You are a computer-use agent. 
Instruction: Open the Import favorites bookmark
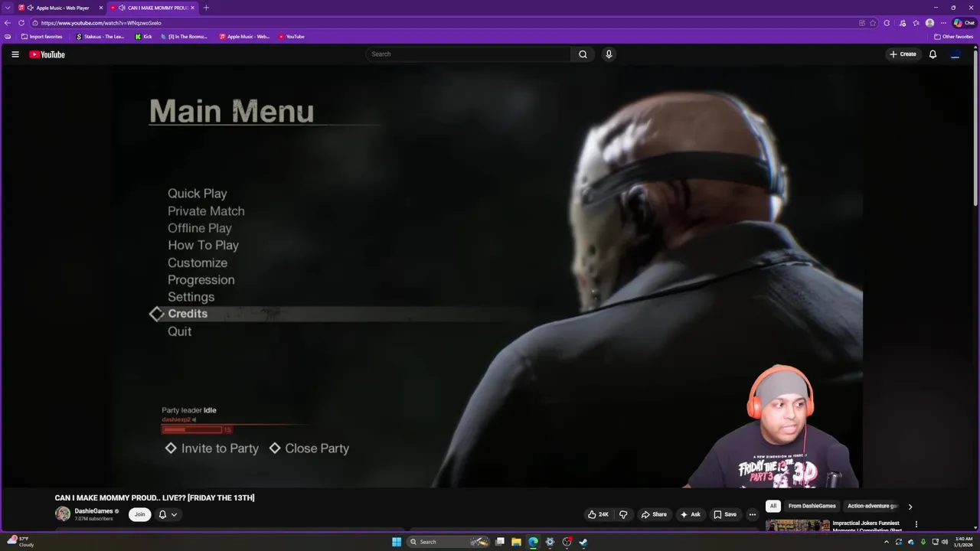pos(41,37)
